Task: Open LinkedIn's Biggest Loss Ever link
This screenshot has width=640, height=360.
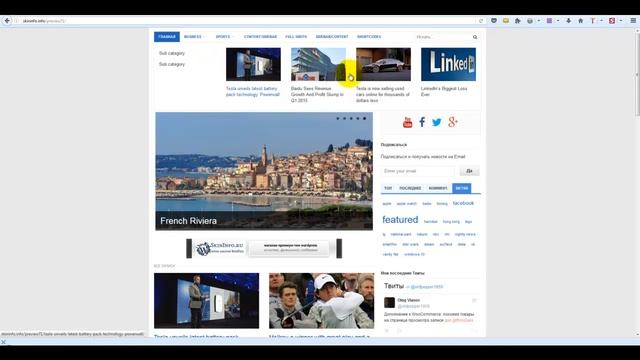Action: (444, 91)
